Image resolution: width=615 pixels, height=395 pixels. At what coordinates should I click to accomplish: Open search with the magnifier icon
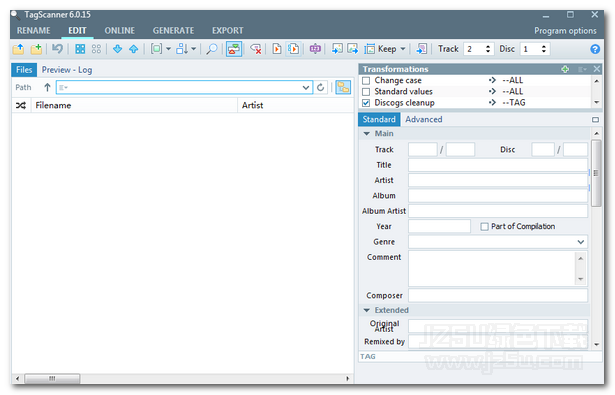[212, 49]
